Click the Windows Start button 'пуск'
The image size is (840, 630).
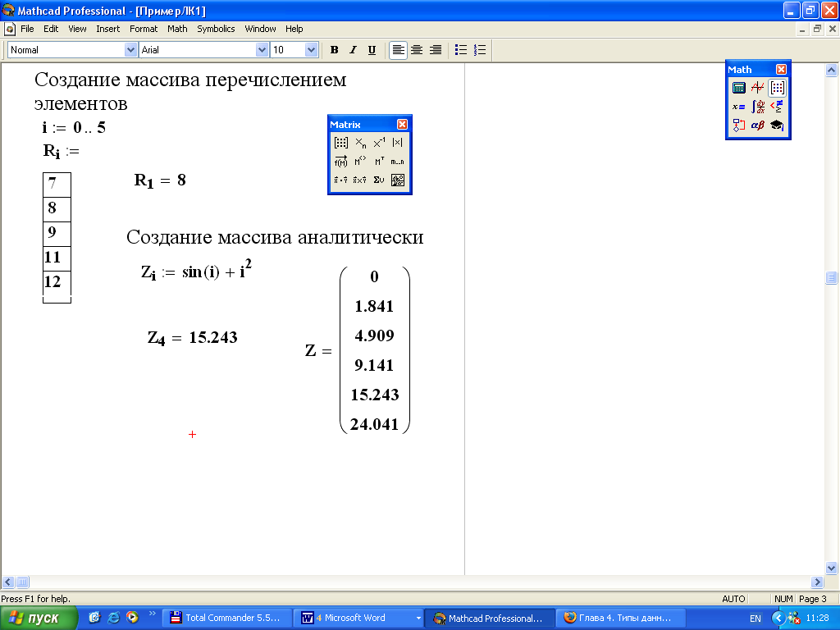[39, 619]
